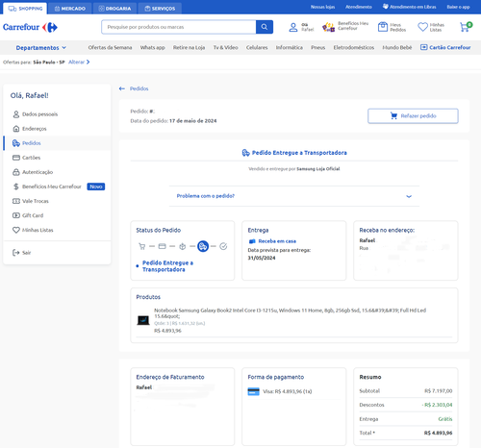Click the Receba em casa delivery icon
481x448 pixels.
[252, 241]
